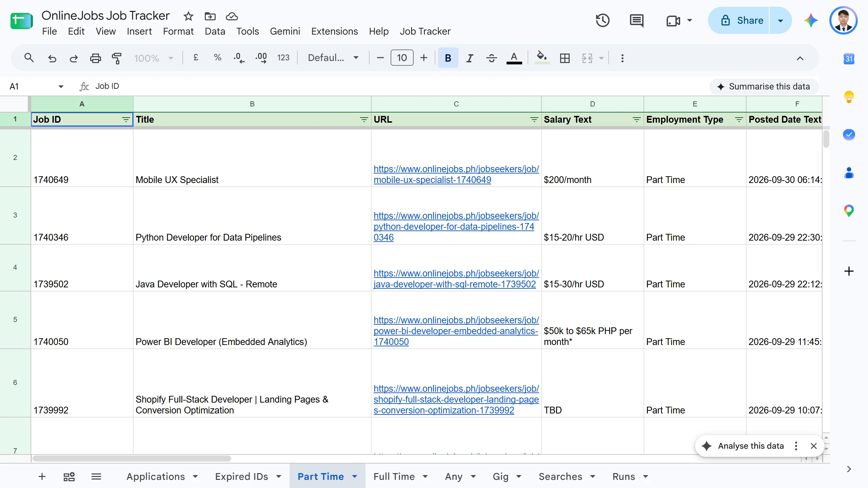Viewport: 868px width, 488px height.
Task: Switch to the Applications sheet tab
Action: click(156, 476)
